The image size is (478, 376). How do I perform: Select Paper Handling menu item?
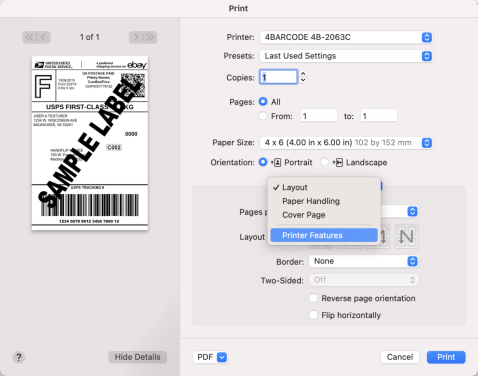pos(324,201)
